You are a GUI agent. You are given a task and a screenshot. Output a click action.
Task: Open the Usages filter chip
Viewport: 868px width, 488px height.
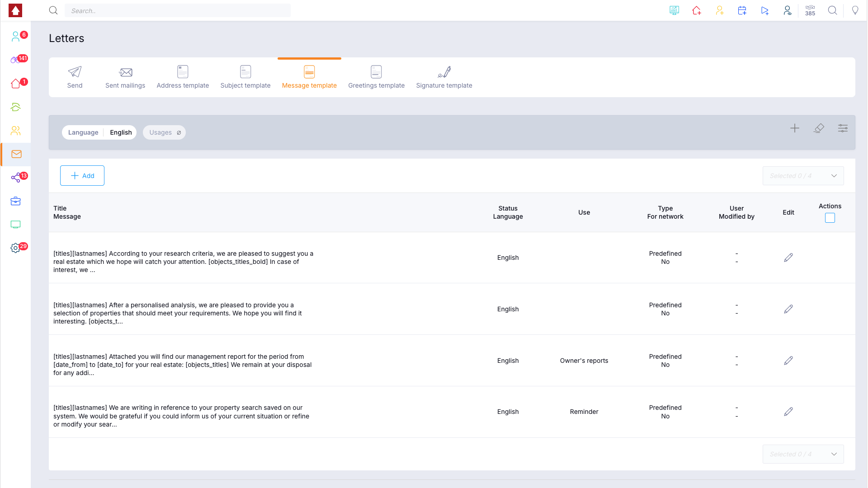click(x=165, y=132)
